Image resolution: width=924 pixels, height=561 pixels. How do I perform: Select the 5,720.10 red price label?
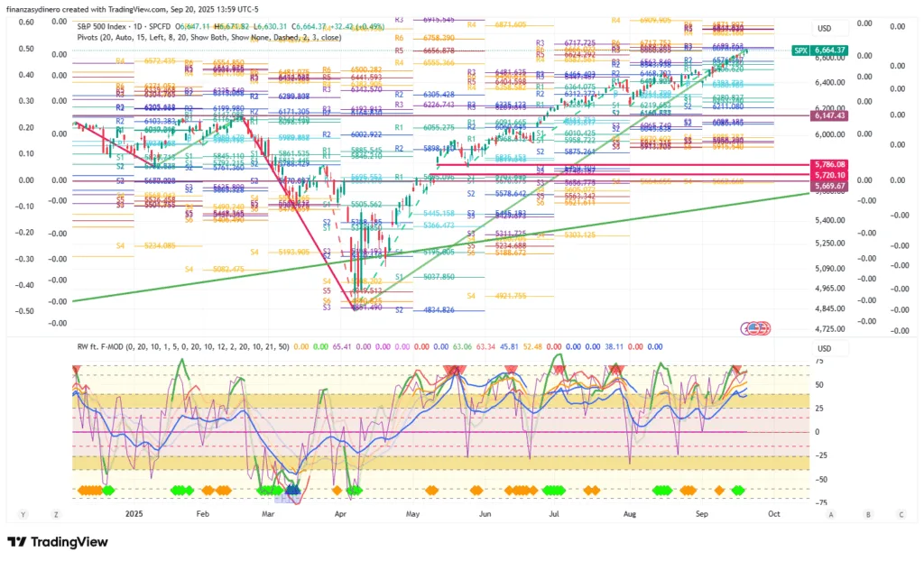pos(830,175)
